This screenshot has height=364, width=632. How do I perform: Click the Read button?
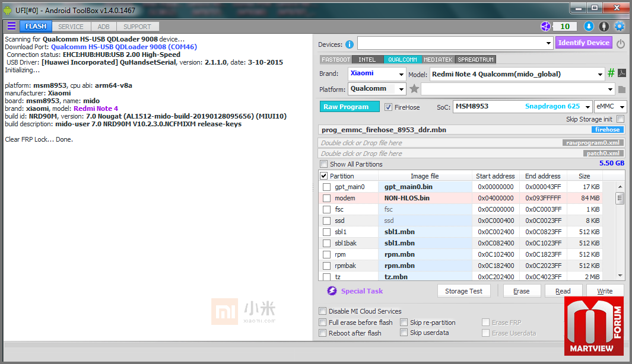[563, 290]
